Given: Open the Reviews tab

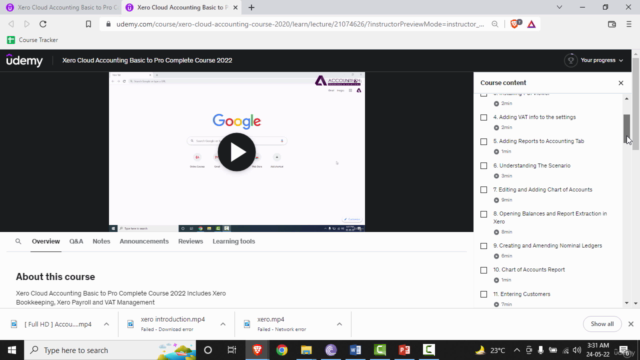Looking at the screenshot, I should 191,241.
